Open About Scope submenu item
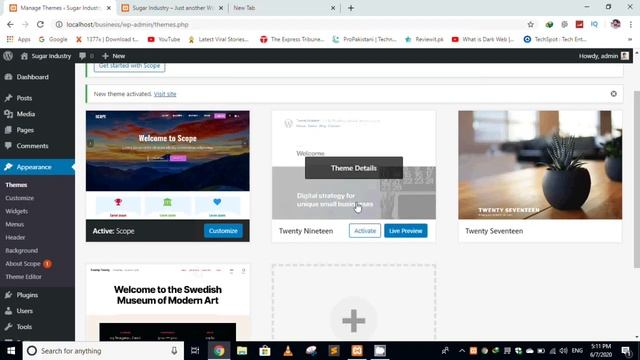The image size is (640, 360). (23, 264)
